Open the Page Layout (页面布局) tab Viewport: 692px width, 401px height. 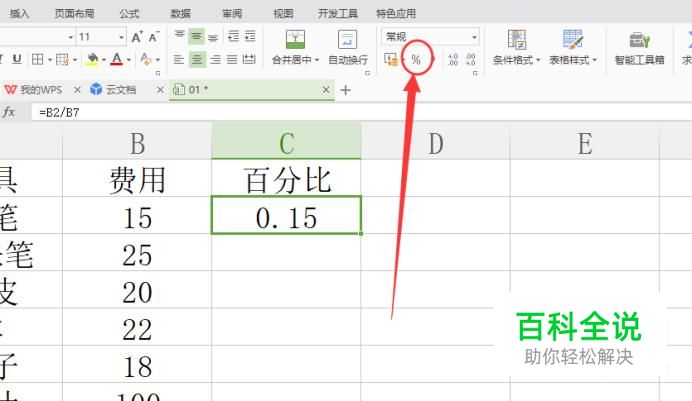[x=74, y=14]
